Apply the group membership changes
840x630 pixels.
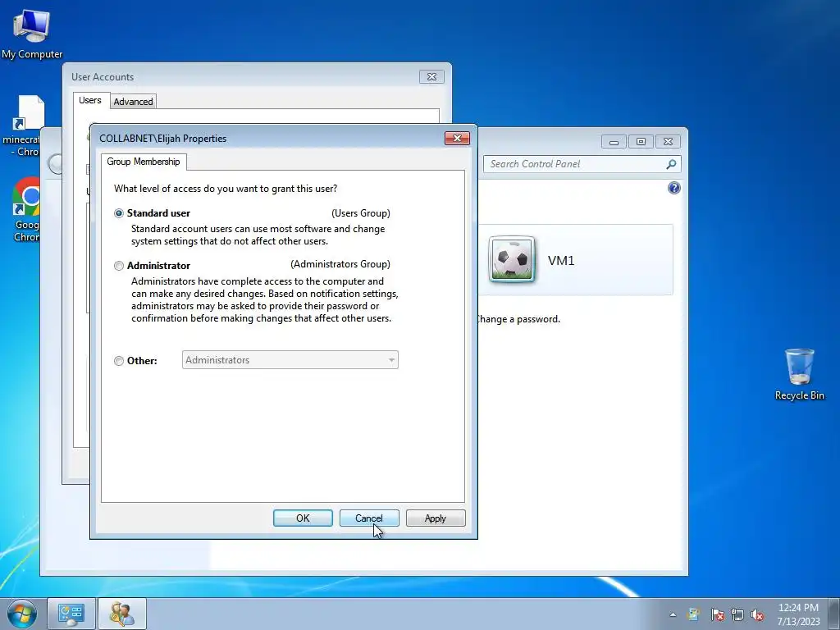[x=436, y=518]
